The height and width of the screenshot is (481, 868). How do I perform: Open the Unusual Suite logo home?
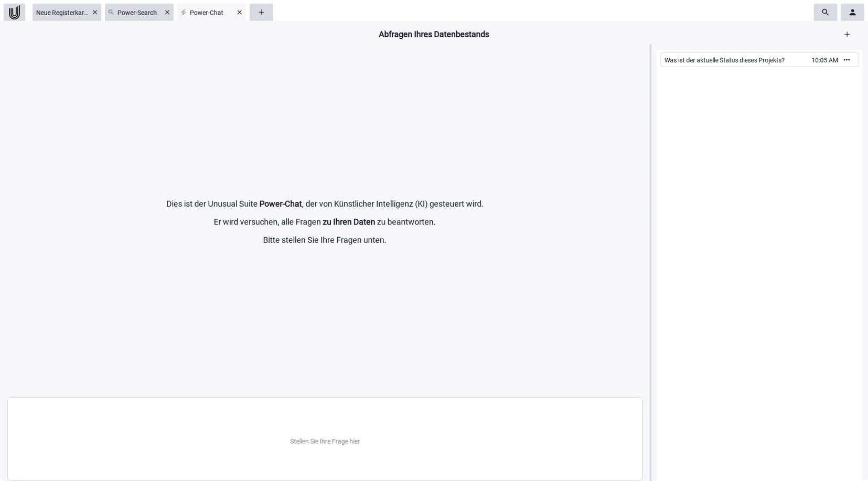[14, 12]
